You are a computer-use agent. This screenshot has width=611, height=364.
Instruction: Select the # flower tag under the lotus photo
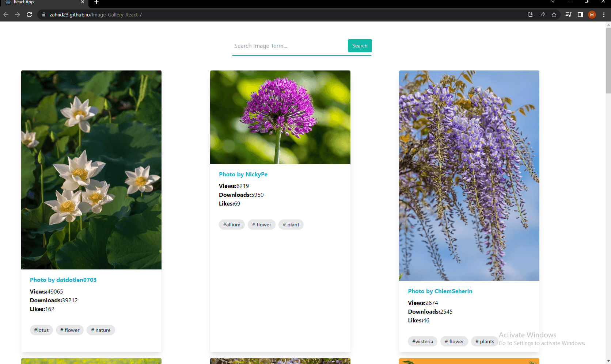(70, 330)
